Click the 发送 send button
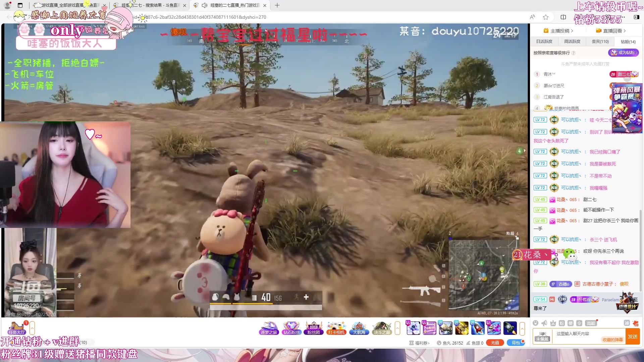644x362 pixels. (633, 337)
